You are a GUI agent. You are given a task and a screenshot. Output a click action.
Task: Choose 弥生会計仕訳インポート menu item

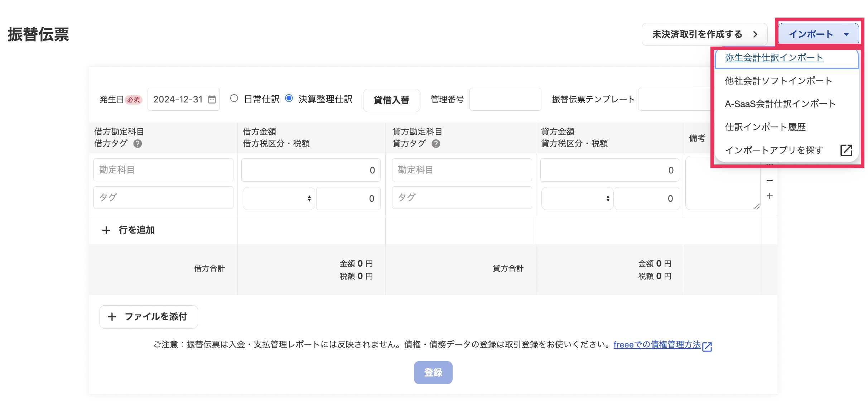(x=787, y=58)
